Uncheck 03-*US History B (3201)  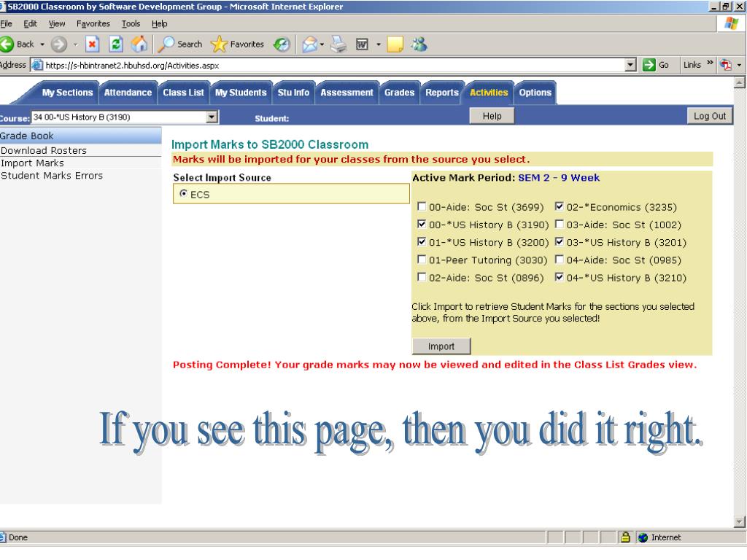pos(560,241)
